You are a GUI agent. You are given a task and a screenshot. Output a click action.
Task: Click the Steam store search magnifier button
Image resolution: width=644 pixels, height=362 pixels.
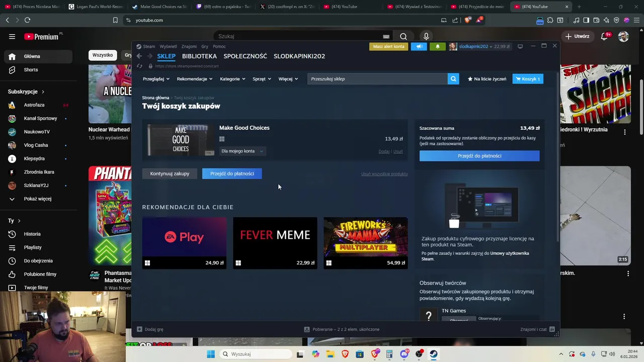click(x=453, y=79)
